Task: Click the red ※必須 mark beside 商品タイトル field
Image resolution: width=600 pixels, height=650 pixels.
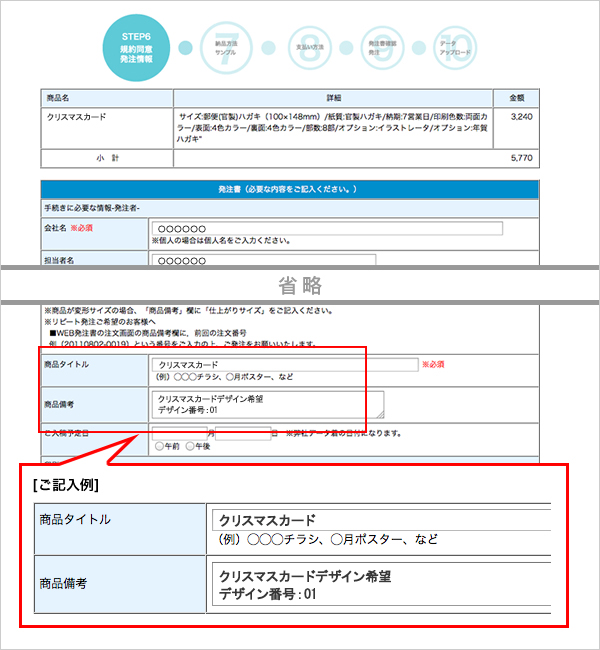Action: (x=433, y=364)
